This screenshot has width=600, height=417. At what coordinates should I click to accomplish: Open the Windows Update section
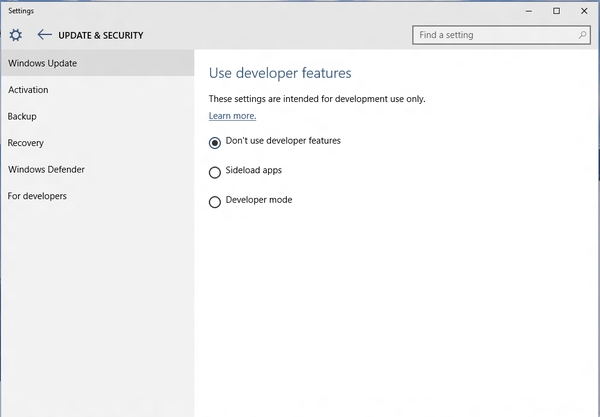click(42, 63)
